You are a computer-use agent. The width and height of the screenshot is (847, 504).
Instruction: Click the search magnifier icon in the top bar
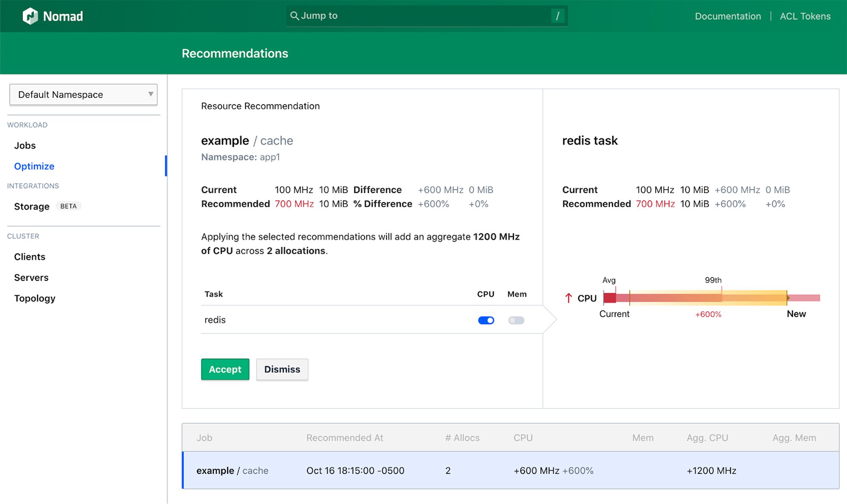point(295,16)
